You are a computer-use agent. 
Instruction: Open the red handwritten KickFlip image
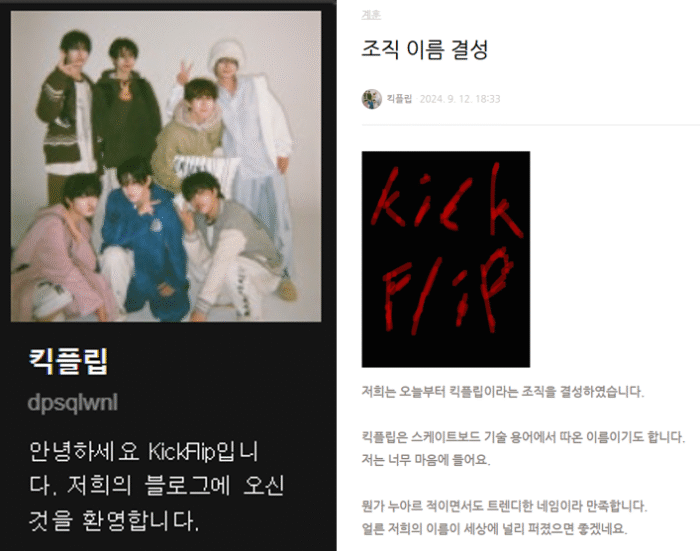click(446, 259)
